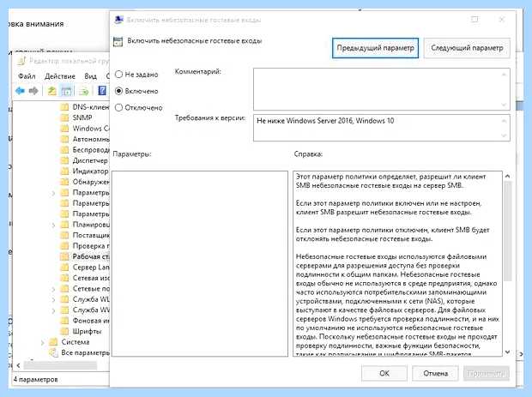
Task: Open the Вид menu
Action: [91, 76]
